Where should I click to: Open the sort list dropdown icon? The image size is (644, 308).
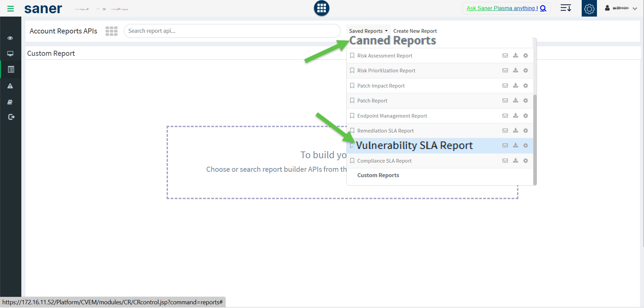tap(565, 8)
